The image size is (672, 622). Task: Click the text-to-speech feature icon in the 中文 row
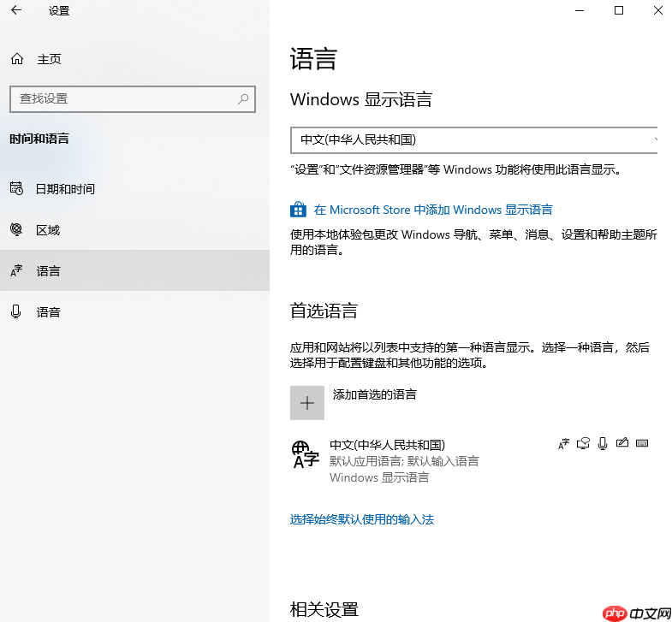(583, 443)
